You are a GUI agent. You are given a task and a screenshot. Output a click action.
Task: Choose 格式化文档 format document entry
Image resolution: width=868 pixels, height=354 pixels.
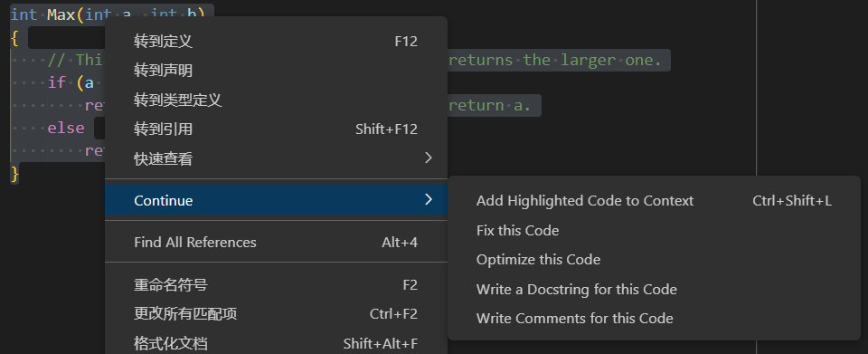276,343
